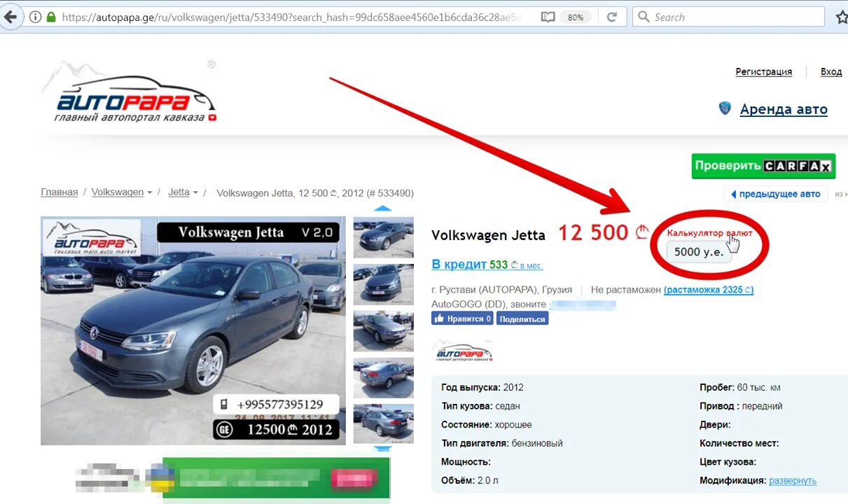
Task: Expand the Модификация развернуть link
Action: tap(793, 481)
